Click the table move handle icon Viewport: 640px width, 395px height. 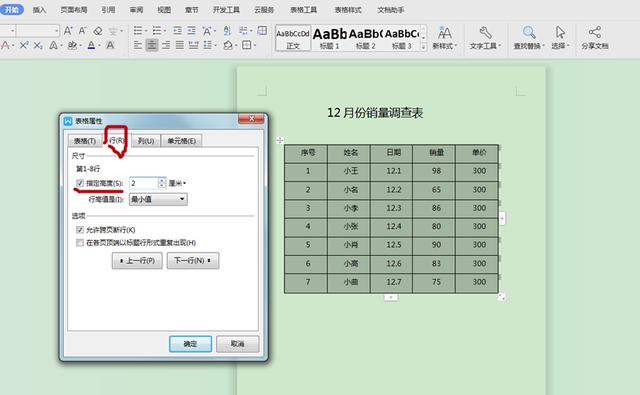pyautogui.click(x=280, y=140)
